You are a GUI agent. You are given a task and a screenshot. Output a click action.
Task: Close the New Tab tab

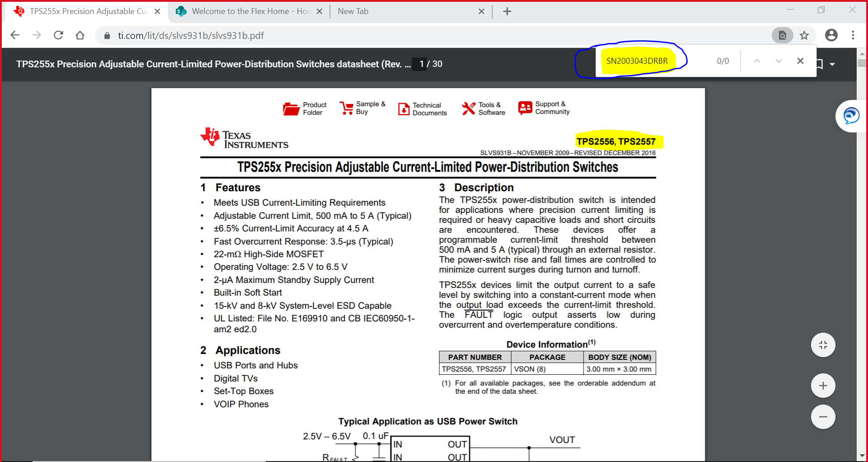click(x=481, y=11)
